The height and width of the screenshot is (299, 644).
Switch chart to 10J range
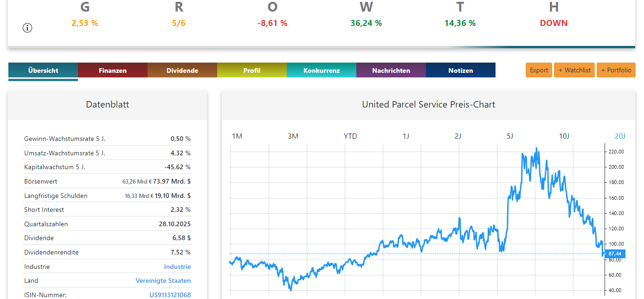[564, 136]
